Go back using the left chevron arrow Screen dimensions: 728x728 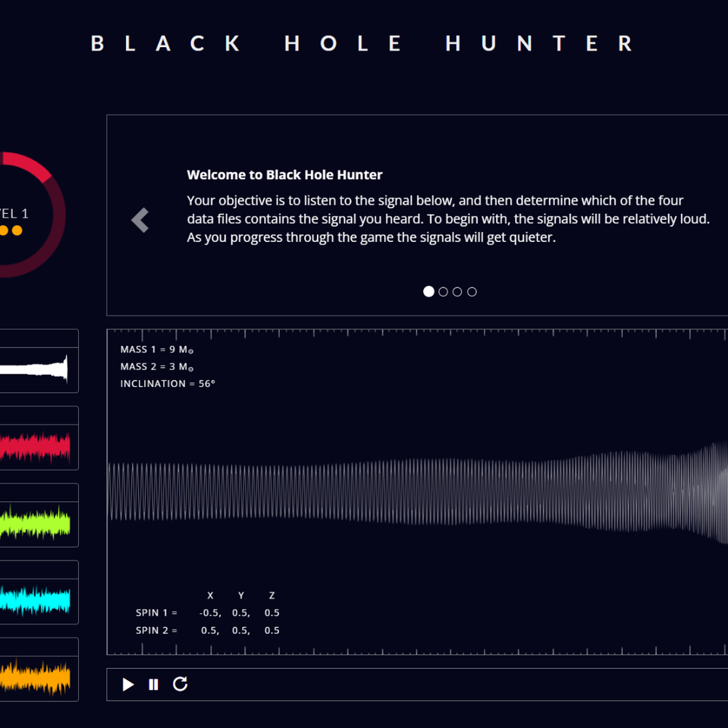(x=140, y=220)
